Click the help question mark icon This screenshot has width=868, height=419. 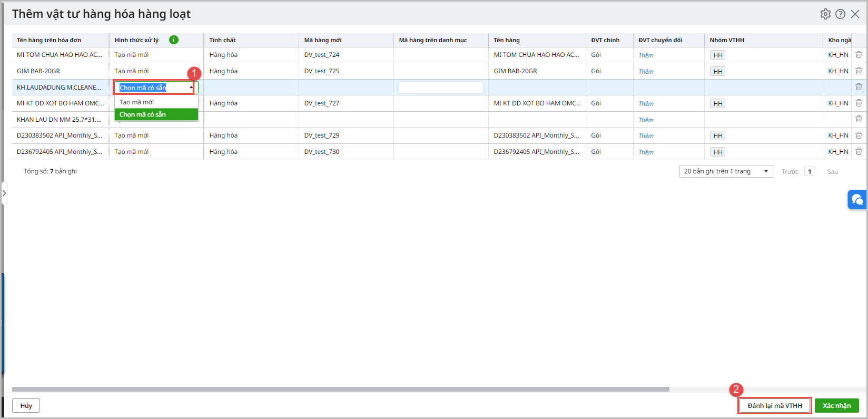point(841,14)
